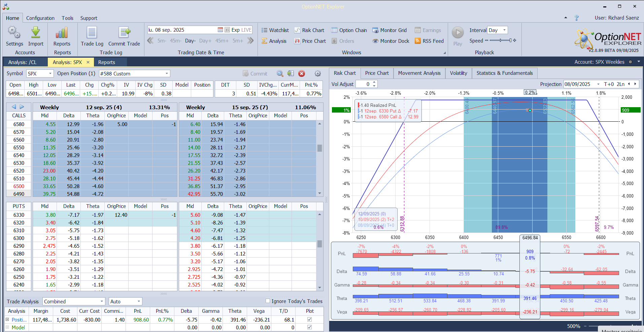644x332 pixels.
Task: Expand the Model row in Trade Analysis
Action: 7,327
